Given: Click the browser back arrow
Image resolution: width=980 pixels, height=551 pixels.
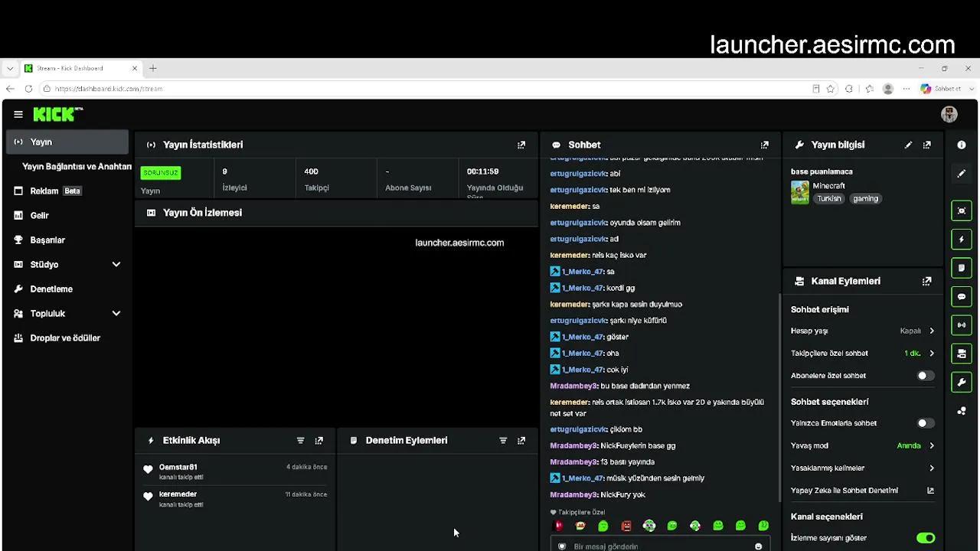Looking at the screenshot, I should tap(10, 89).
